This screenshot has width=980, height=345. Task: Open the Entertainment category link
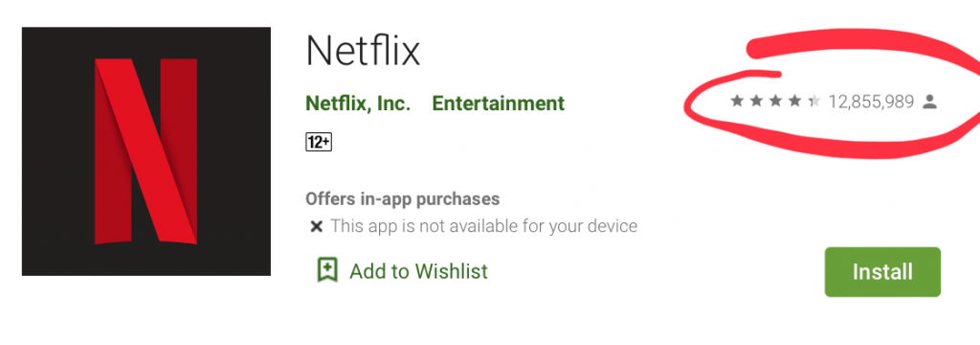pyautogui.click(x=498, y=103)
